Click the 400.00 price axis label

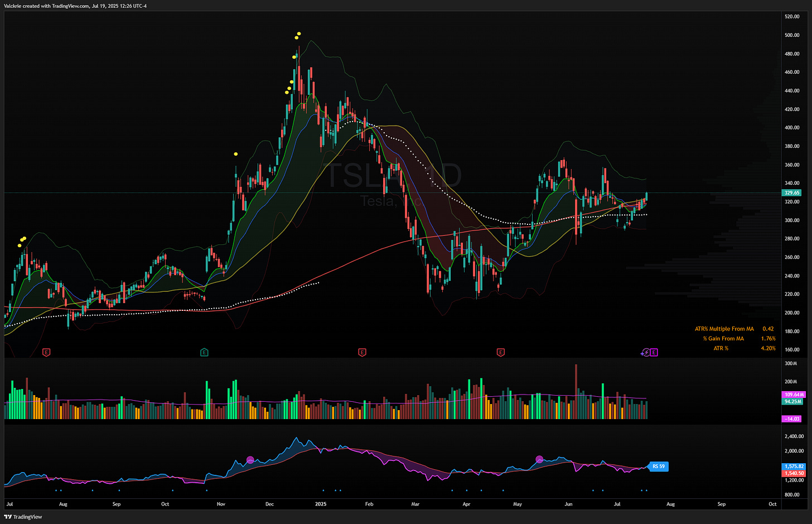(792, 128)
